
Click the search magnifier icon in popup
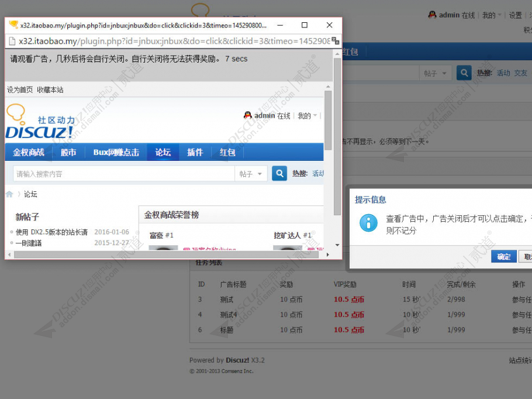279,174
